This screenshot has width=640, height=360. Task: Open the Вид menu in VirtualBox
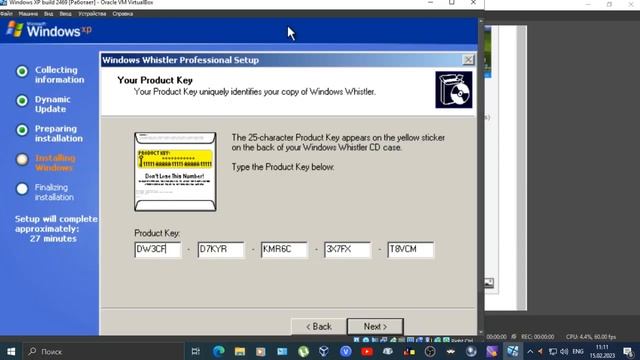49,14
